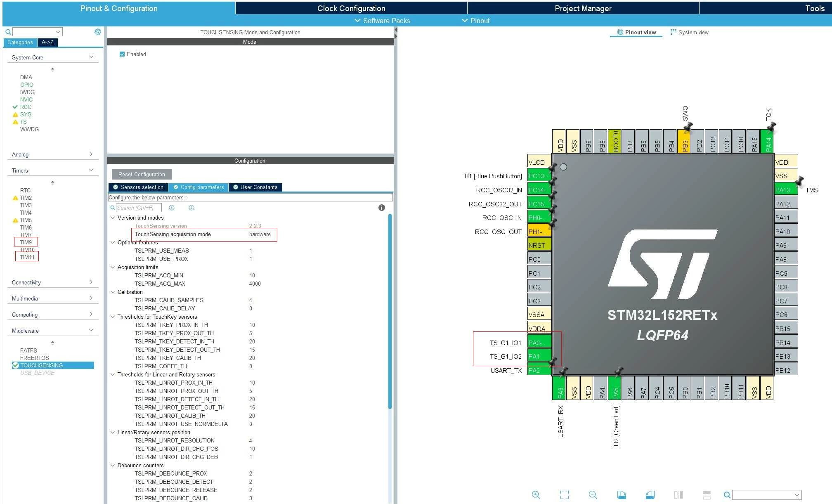The height and width of the screenshot is (504, 832).
Task: Collapse the System Core category
Action: 91,57
